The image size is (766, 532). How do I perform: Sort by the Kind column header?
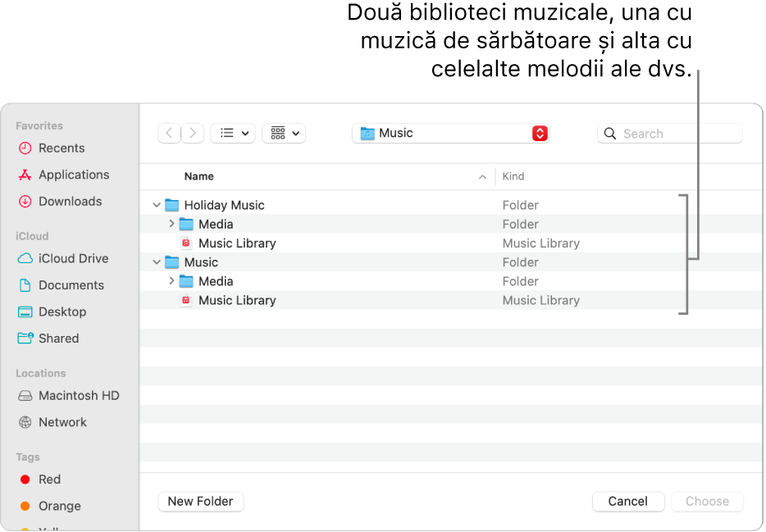point(513,177)
